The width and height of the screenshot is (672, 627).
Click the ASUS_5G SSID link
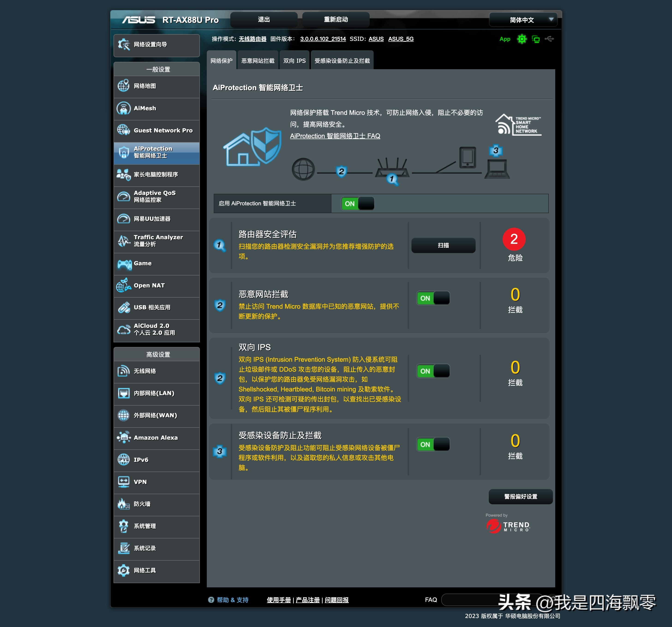click(x=401, y=39)
